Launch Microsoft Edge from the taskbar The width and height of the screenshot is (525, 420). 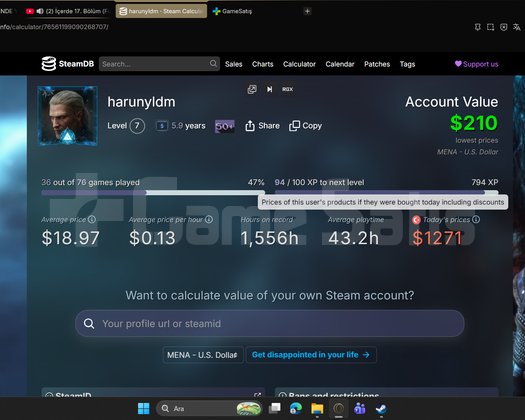click(296, 408)
